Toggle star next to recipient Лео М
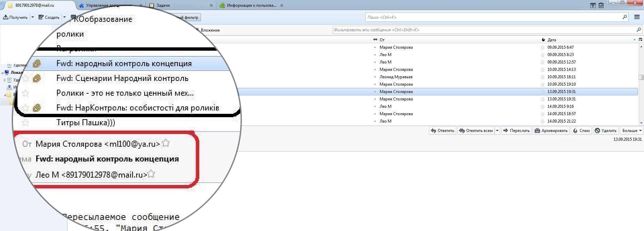The image size is (644, 231). pos(151,174)
